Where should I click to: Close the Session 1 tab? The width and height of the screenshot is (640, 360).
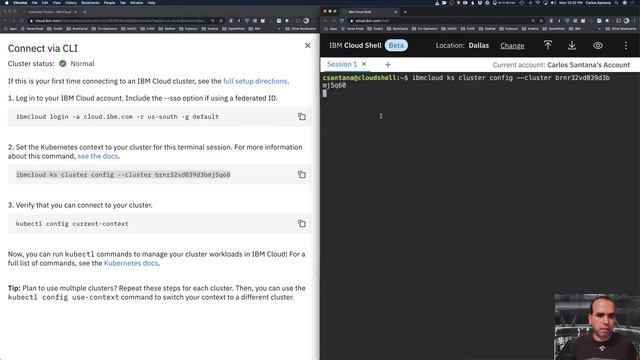(364, 64)
